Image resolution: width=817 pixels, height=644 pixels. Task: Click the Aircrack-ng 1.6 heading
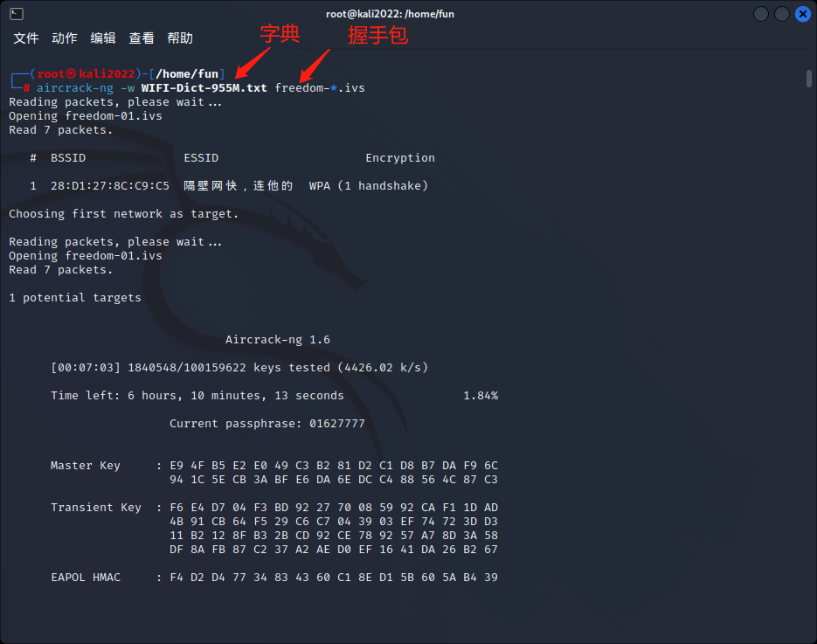click(278, 340)
